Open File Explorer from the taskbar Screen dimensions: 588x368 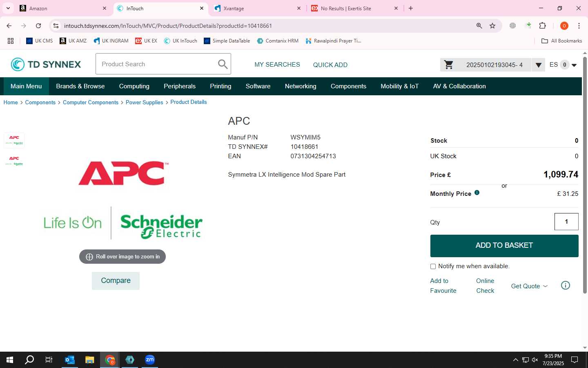coord(89,360)
